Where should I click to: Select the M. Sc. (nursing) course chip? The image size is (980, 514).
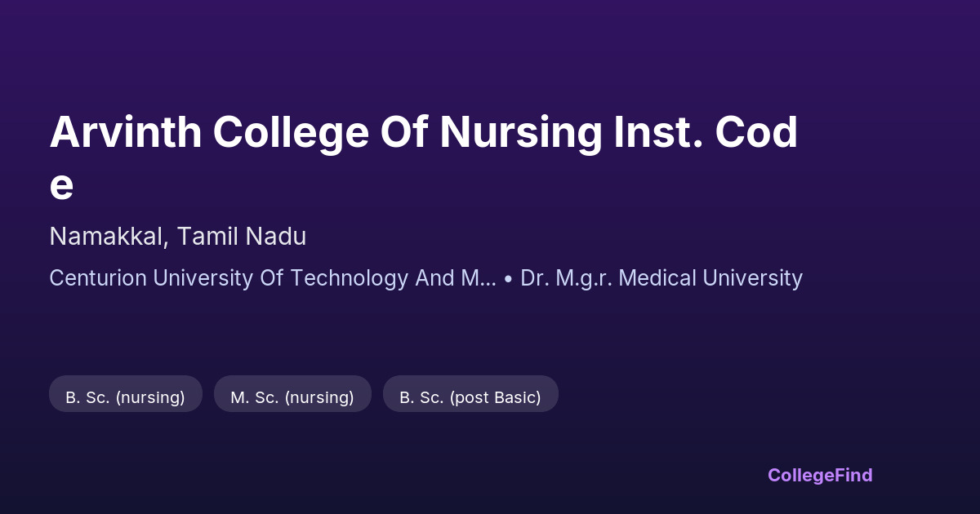click(x=292, y=397)
